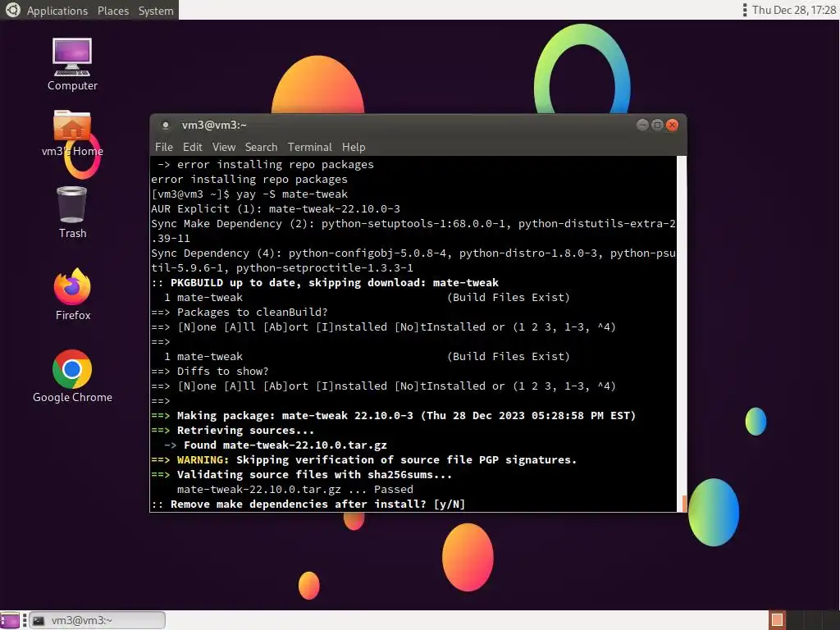The height and width of the screenshot is (630, 840).
Task: Open the terminal Search menu
Action: tap(261, 147)
